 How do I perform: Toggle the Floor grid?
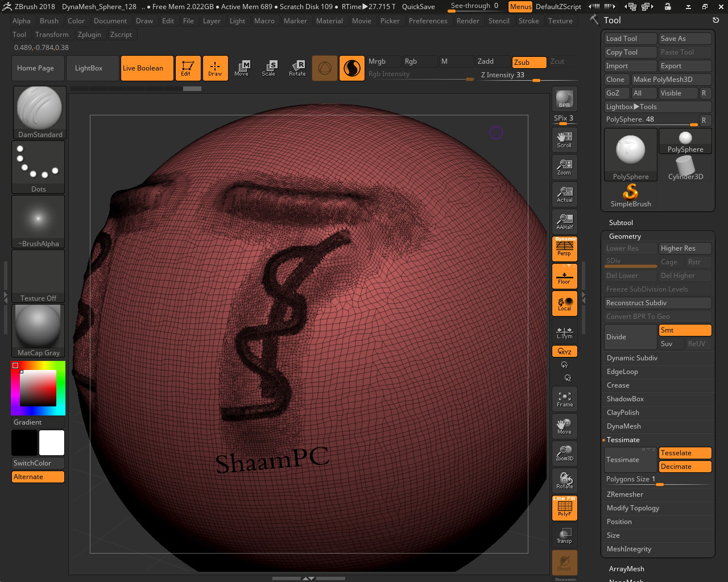[564, 276]
